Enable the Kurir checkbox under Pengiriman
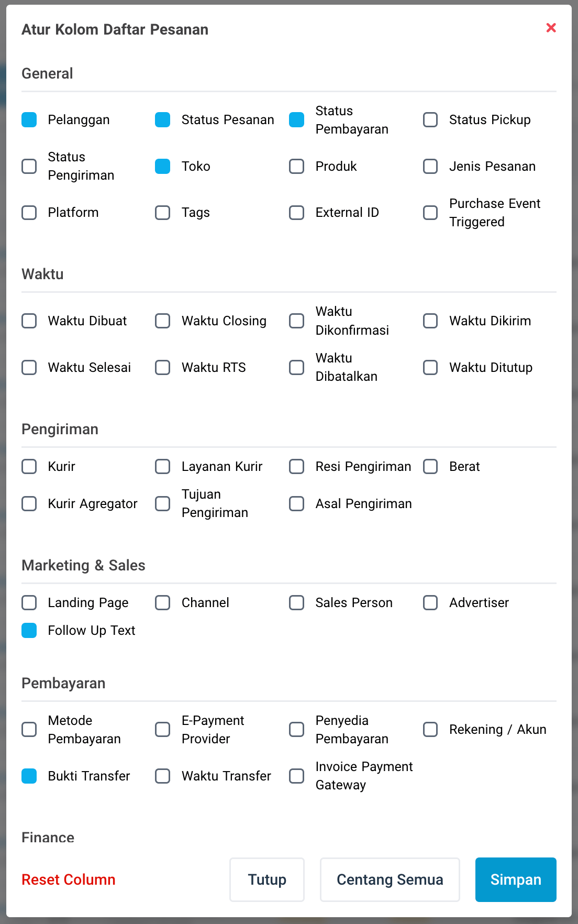This screenshot has width=578, height=924. (29, 466)
